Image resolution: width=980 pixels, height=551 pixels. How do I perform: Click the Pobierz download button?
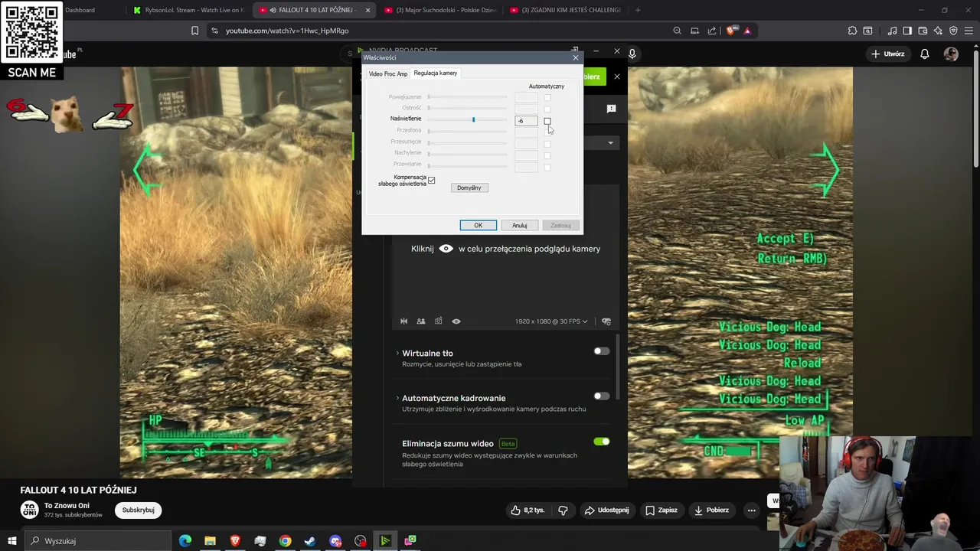coord(712,510)
